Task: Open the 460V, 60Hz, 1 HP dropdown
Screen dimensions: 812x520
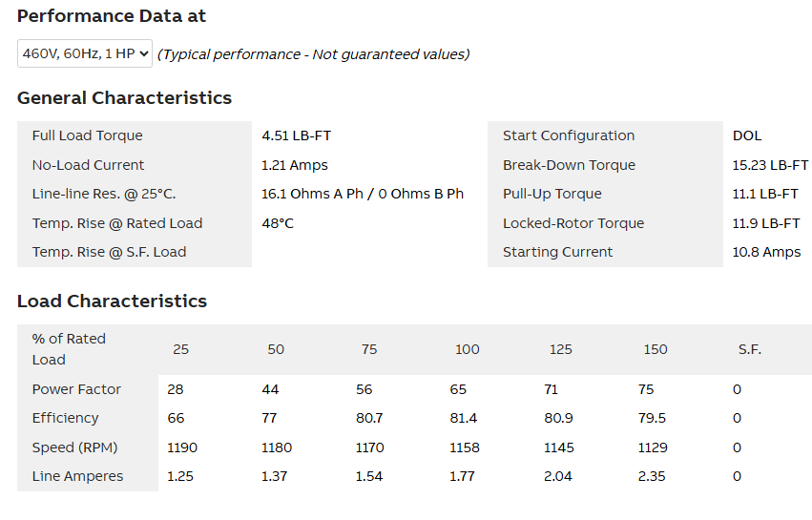Action: (85, 54)
